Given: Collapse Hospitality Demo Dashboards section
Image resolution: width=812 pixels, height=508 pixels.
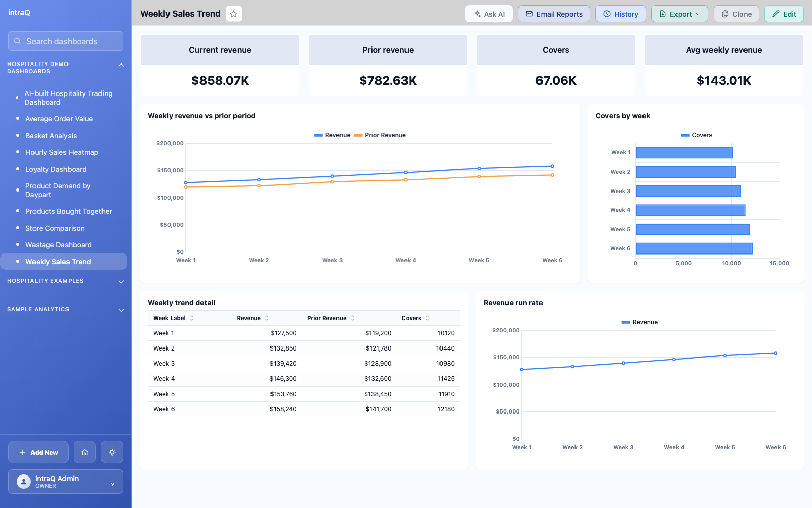Looking at the screenshot, I should point(121,65).
